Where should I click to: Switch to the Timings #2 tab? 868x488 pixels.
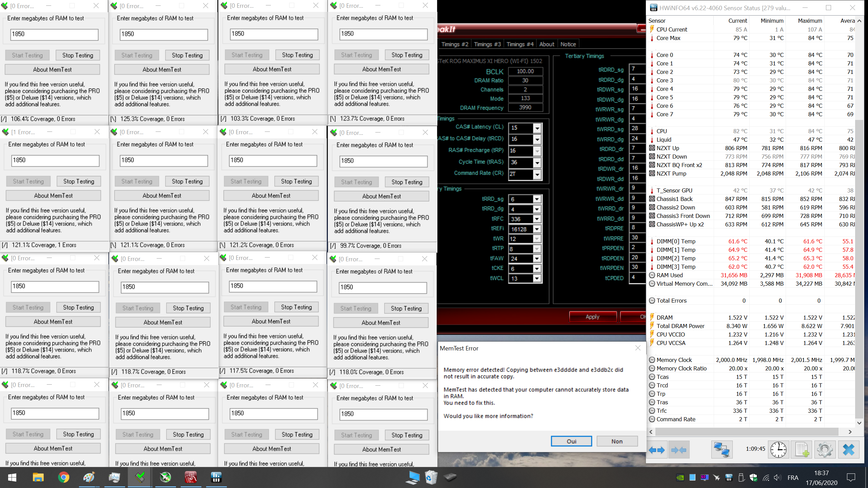tap(455, 44)
